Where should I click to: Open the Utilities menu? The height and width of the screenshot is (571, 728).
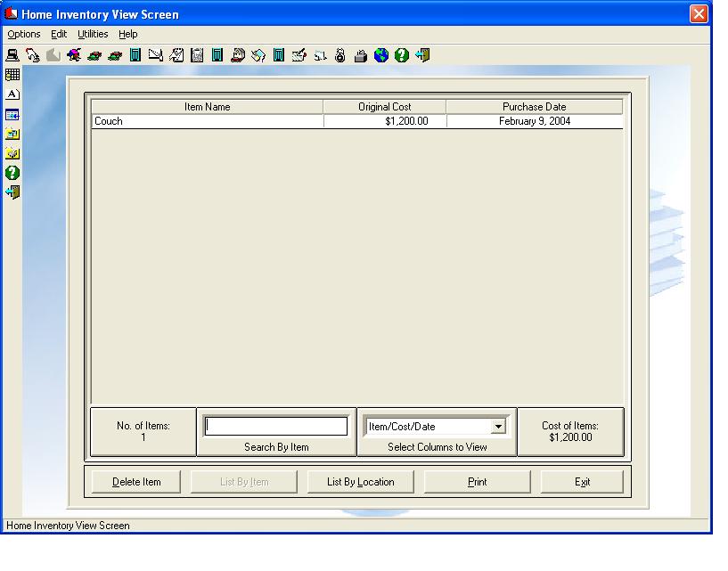tap(93, 34)
